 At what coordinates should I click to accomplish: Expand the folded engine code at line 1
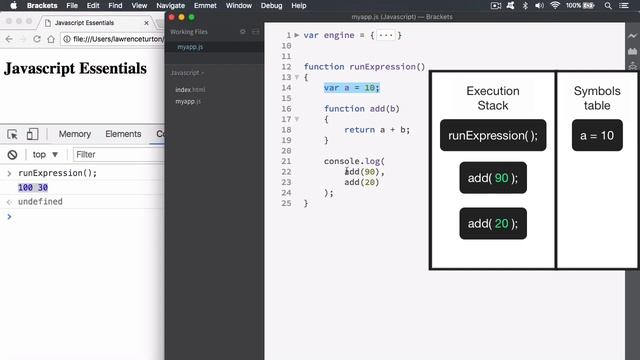click(x=297, y=35)
